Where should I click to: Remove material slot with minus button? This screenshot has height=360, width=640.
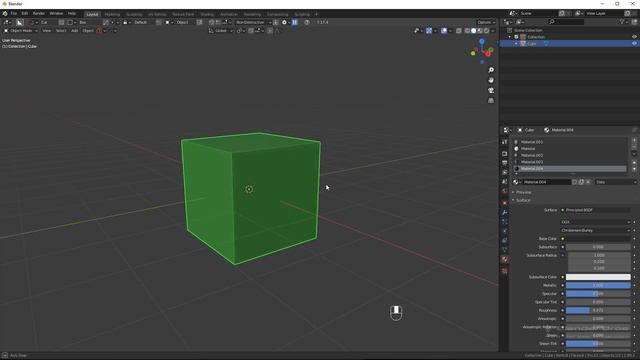tap(634, 147)
